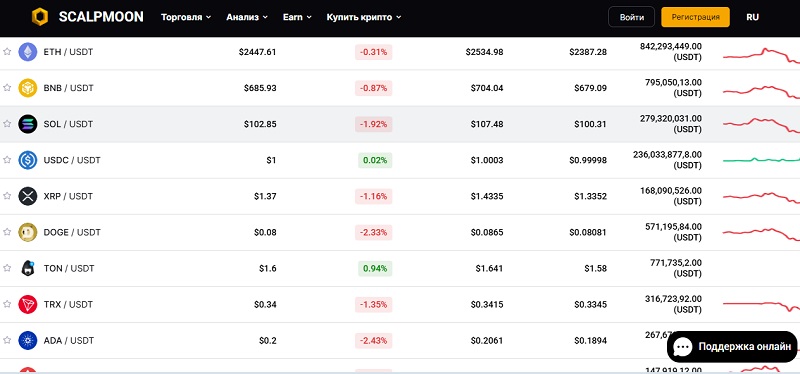Expand the Анализ dropdown menu

pyautogui.click(x=247, y=17)
